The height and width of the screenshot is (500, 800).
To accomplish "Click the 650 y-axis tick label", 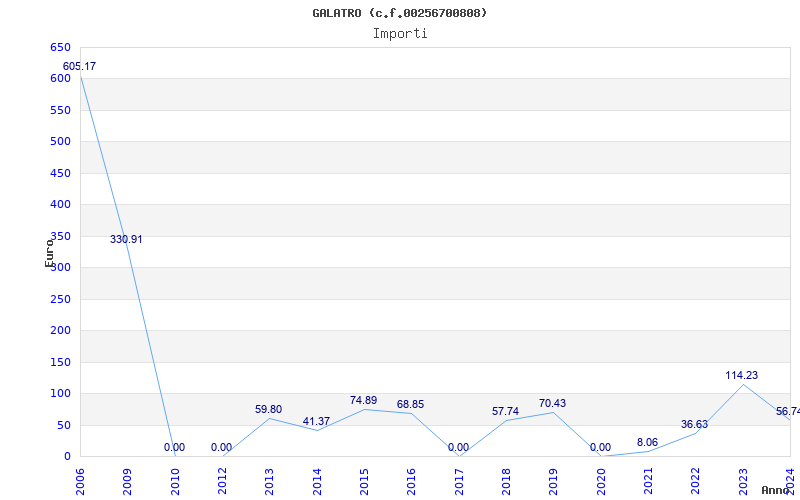I will [x=60, y=47].
